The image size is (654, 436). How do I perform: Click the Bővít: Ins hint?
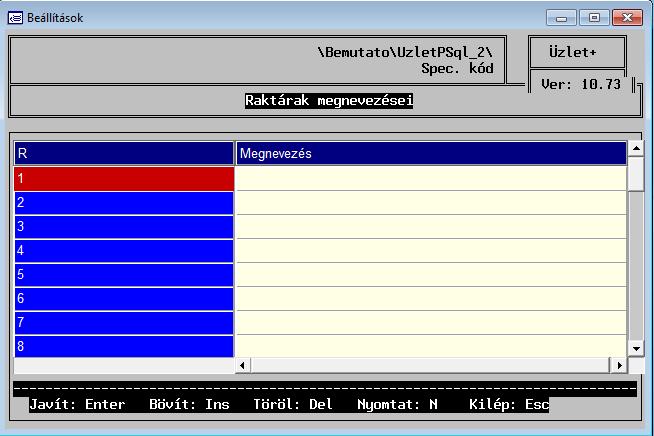click(189, 404)
